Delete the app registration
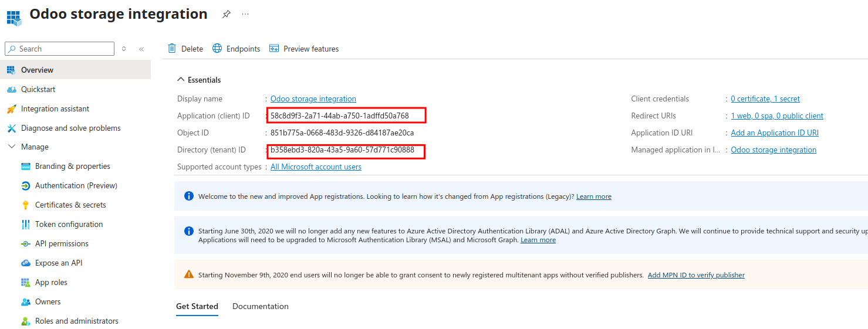The width and height of the screenshot is (868, 329). [185, 49]
